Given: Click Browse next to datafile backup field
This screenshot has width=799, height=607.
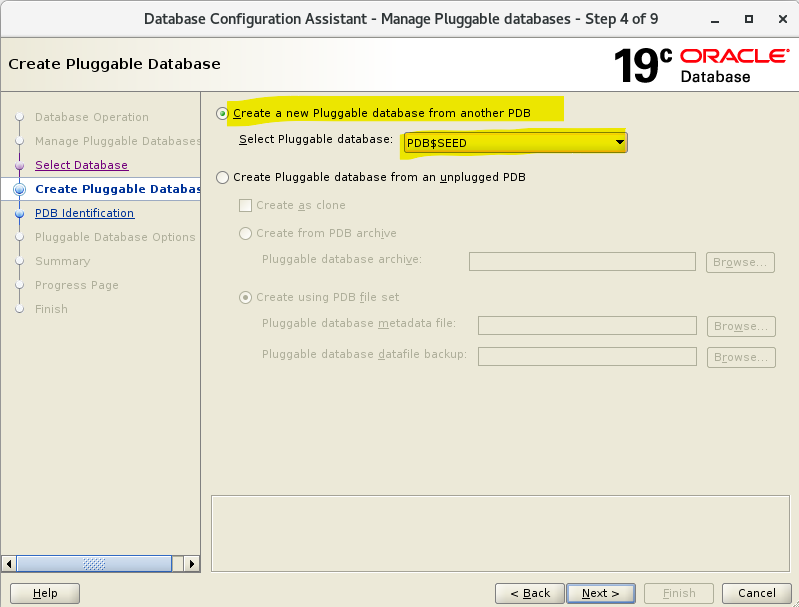Looking at the screenshot, I should click(741, 357).
